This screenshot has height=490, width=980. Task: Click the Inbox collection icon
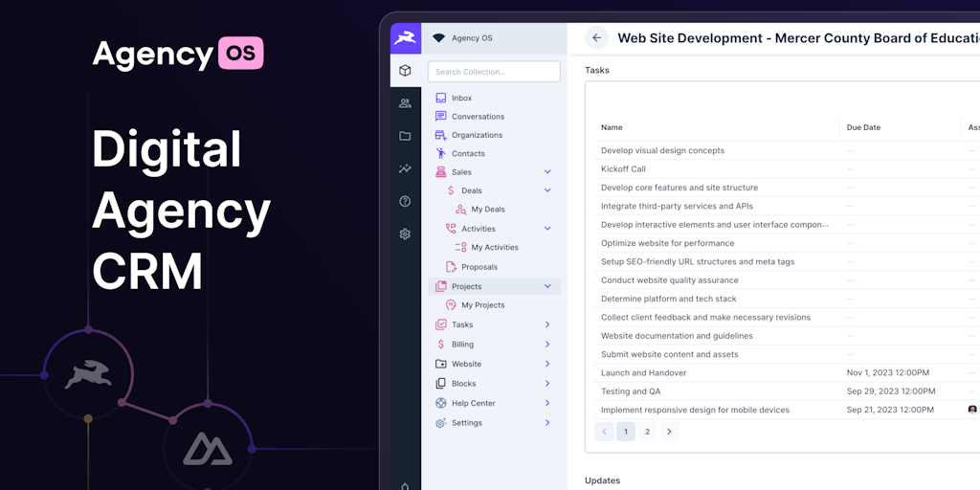tap(441, 99)
